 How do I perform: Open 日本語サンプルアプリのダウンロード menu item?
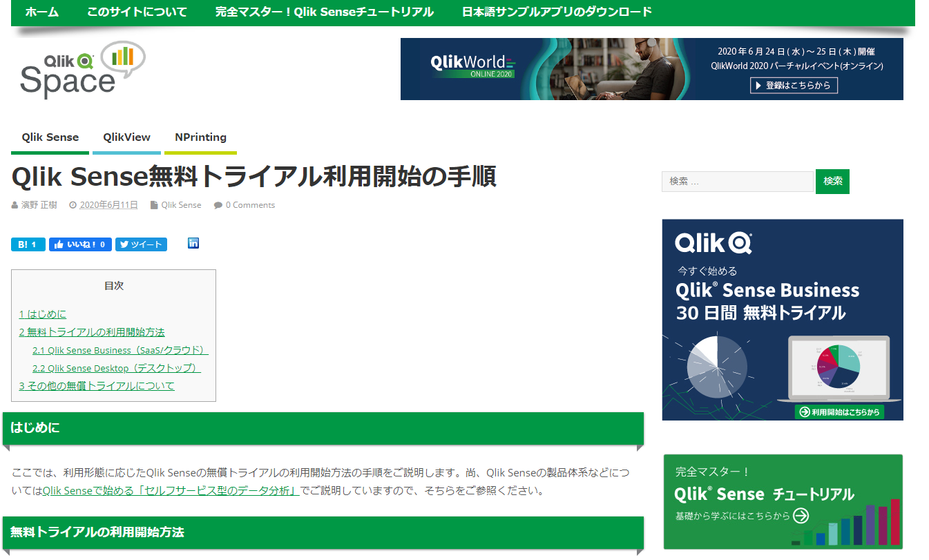click(557, 12)
